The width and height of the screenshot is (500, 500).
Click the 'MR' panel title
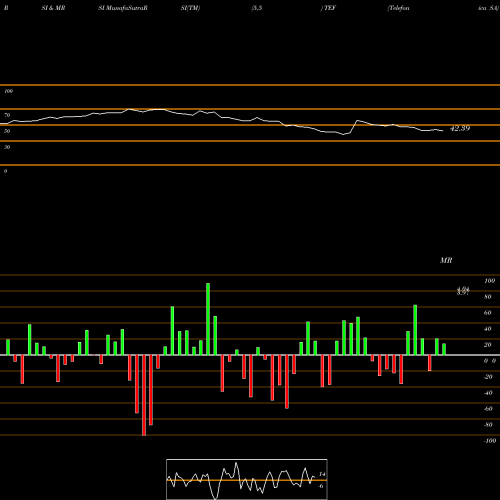click(x=446, y=260)
